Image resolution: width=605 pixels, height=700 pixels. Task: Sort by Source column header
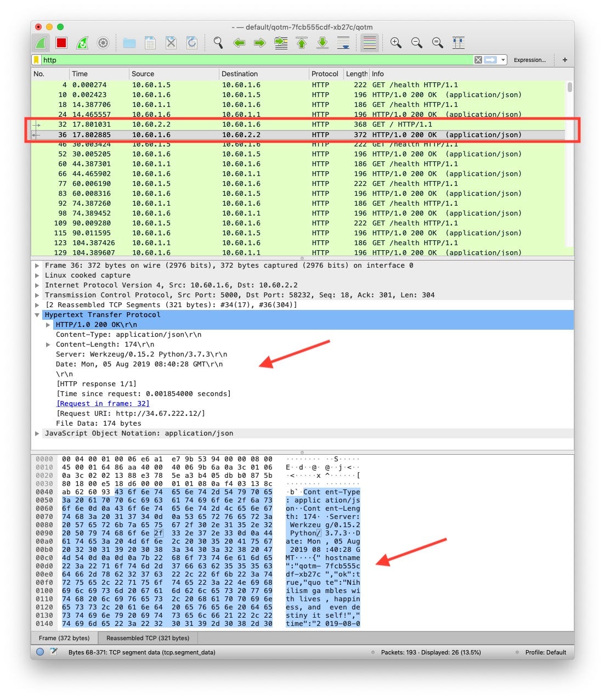point(174,74)
